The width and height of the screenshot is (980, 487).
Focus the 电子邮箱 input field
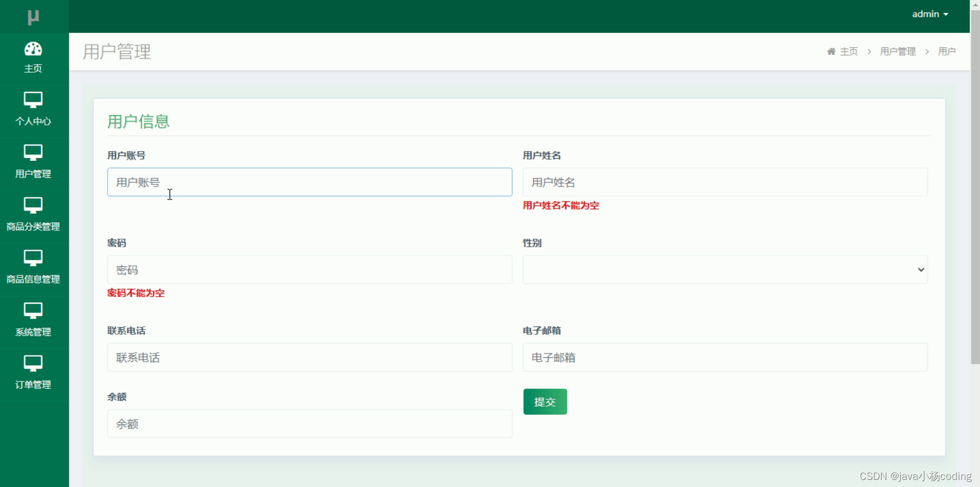pyautogui.click(x=725, y=357)
